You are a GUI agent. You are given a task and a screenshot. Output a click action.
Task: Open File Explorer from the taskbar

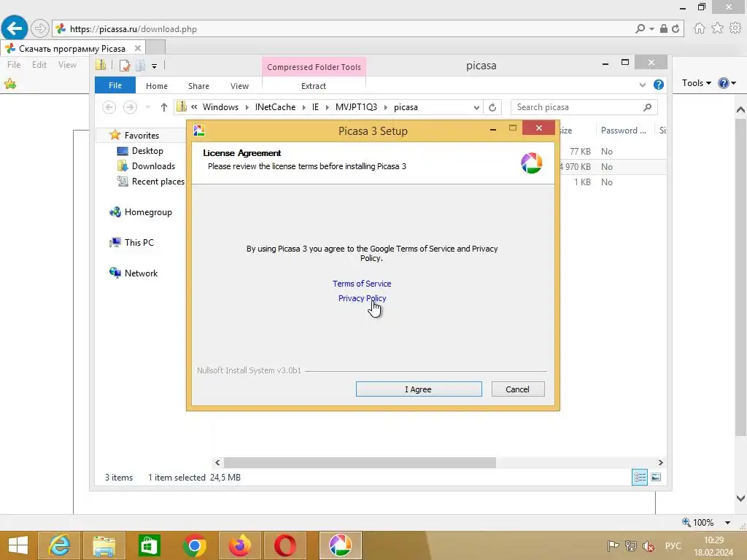(104, 545)
